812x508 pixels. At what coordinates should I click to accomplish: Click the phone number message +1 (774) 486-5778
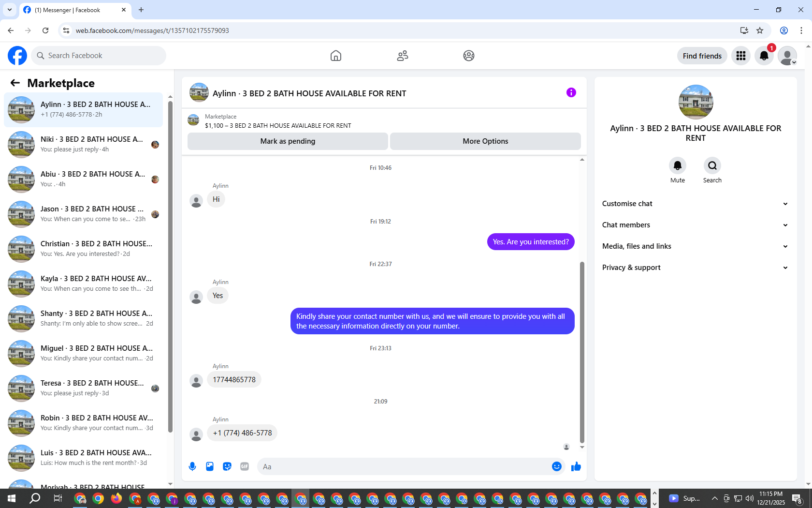click(243, 433)
